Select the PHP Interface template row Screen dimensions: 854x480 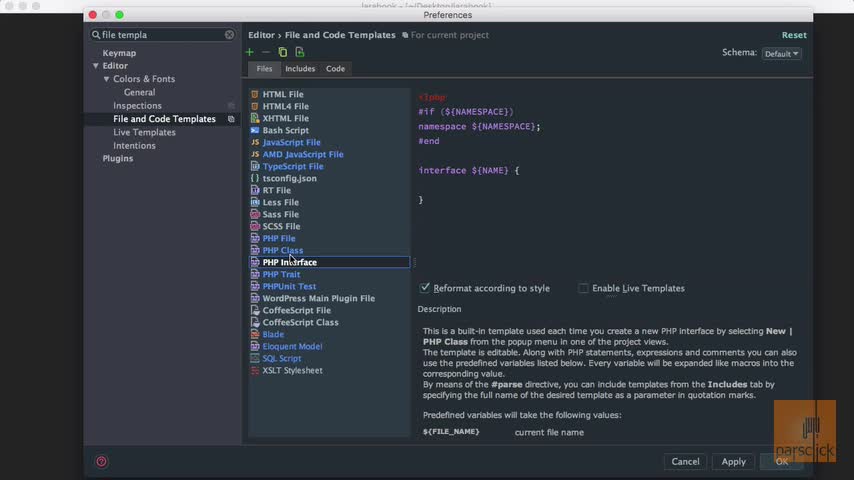pos(329,262)
